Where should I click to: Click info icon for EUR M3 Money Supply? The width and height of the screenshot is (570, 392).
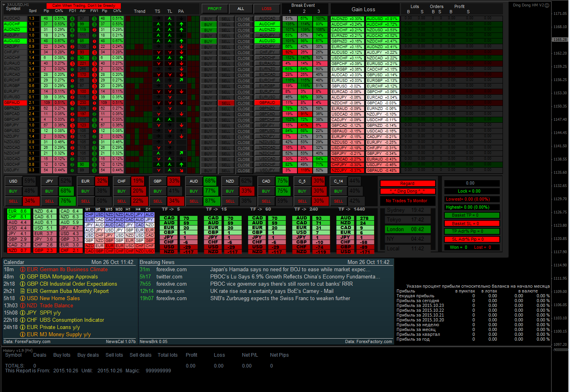pyautogui.click(x=23, y=335)
